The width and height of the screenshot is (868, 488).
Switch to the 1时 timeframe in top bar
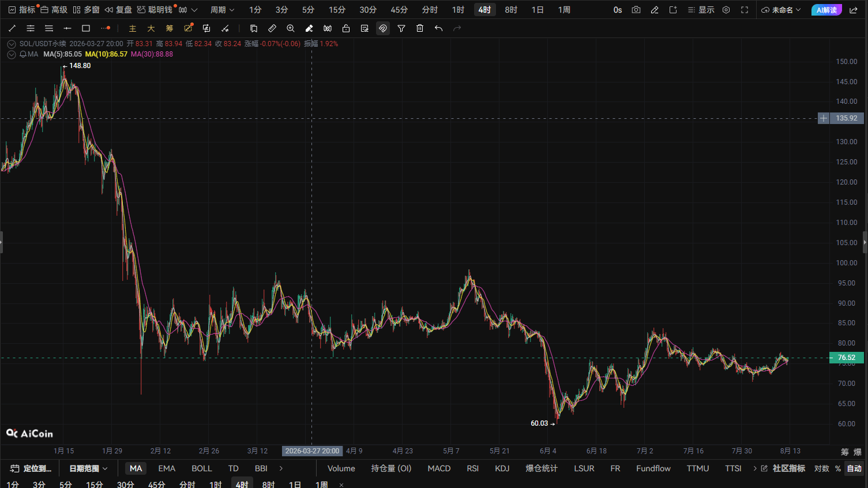458,10
